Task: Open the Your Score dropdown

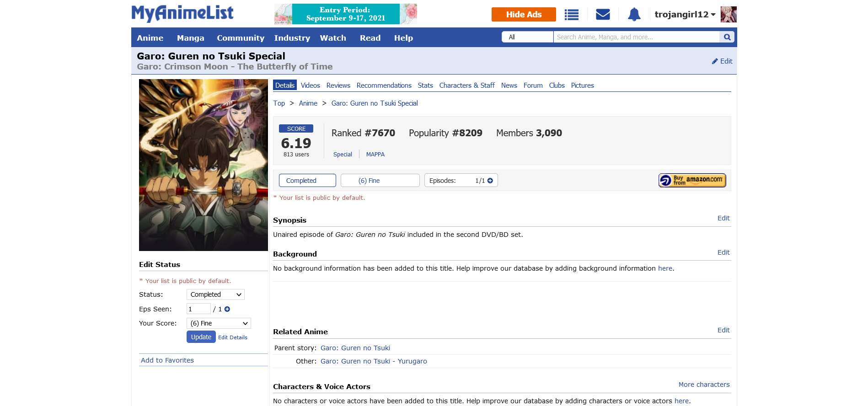Action: click(219, 323)
